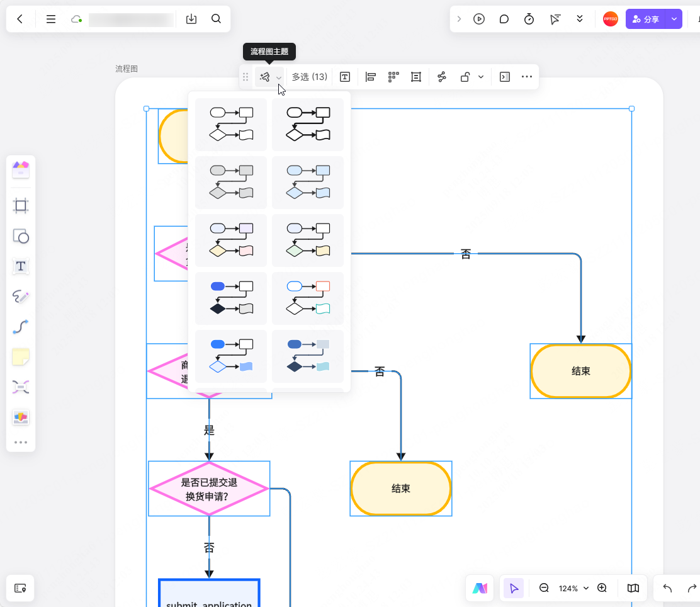The image size is (700, 607).
Task: Undo the last action
Action: (667, 588)
